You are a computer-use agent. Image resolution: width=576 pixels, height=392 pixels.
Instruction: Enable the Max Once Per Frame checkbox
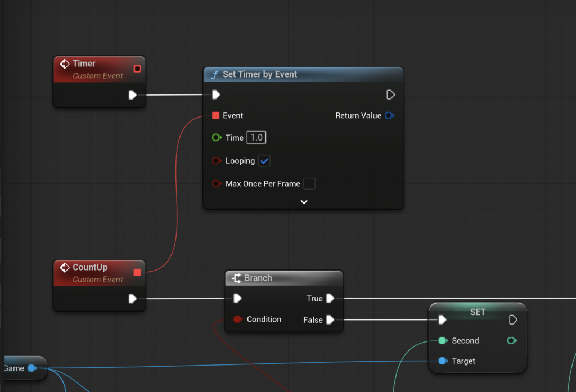[x=309, y=184]
